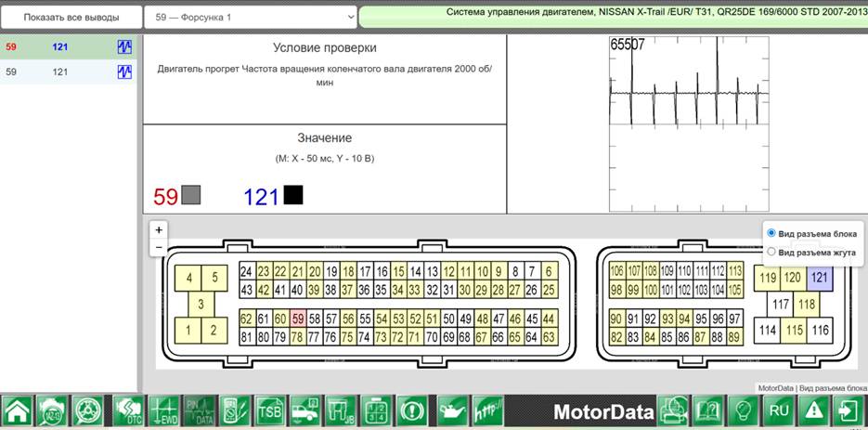Select pin 24 on the connector diagram
This screenshot has width=868, height=430.
(x=247, y=271)
